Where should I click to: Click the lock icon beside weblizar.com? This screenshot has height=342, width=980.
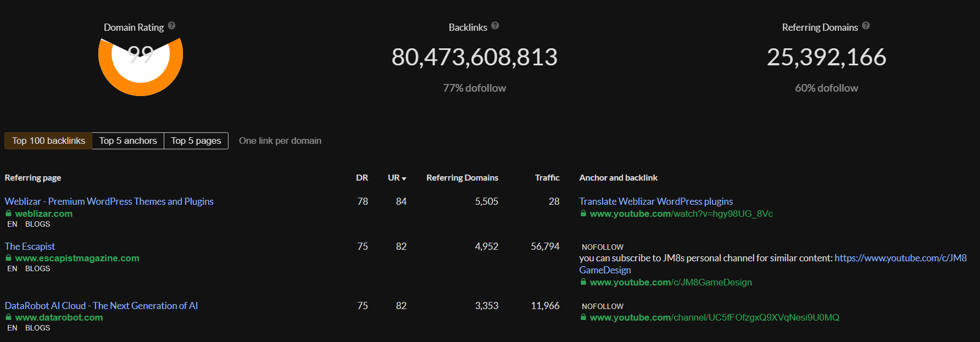9,214
